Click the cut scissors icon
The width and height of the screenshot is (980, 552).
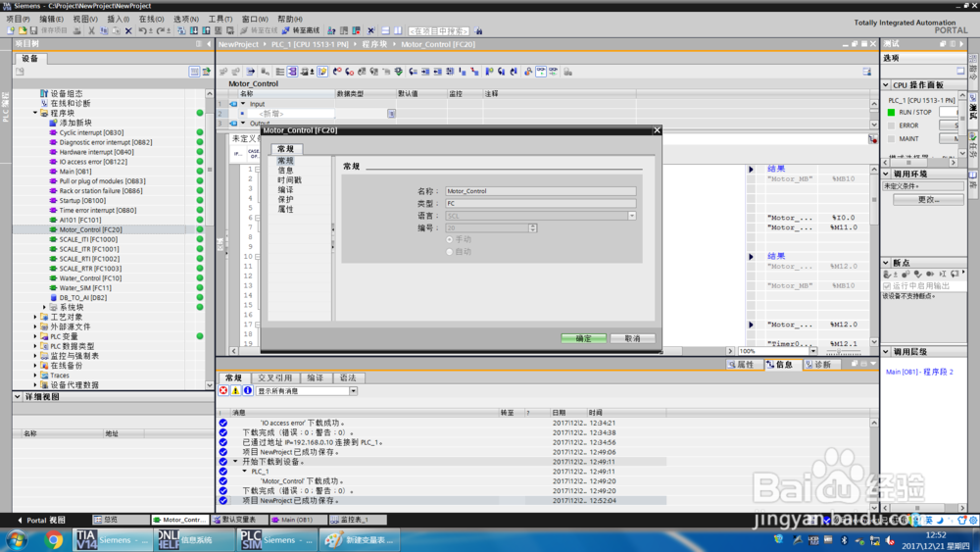(x=91, y=30)
